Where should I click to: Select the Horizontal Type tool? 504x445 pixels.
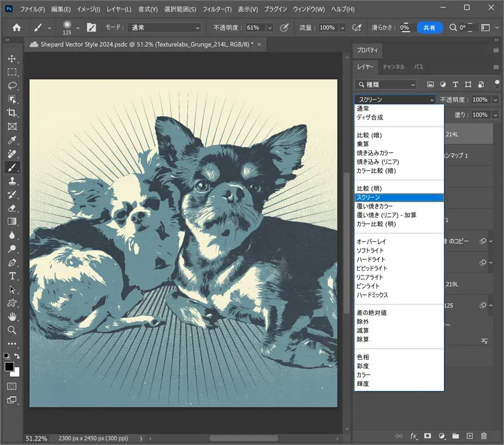click(x=12, y=276)
